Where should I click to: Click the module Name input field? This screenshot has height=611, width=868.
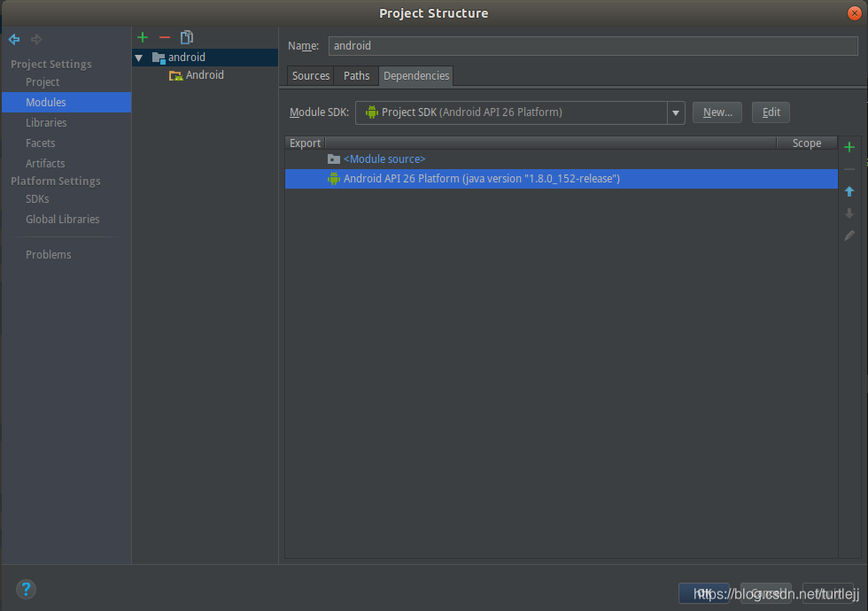pyautogui.click(x=593, y=46)
